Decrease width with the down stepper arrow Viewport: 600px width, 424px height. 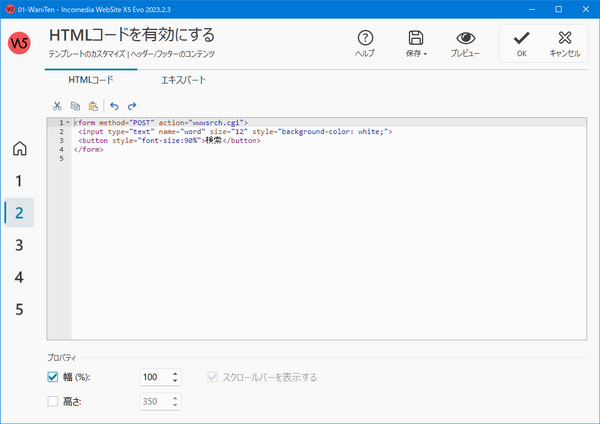coord(175,381)
